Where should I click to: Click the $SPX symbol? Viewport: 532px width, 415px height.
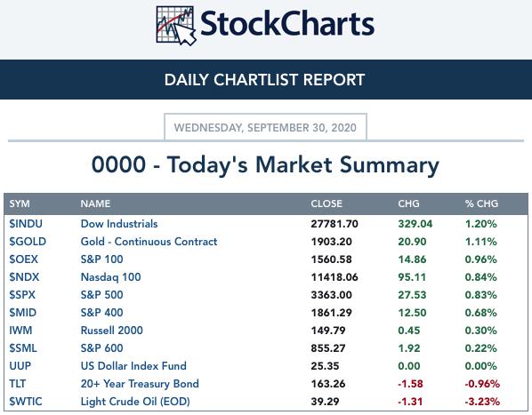[x=22, y=295]
